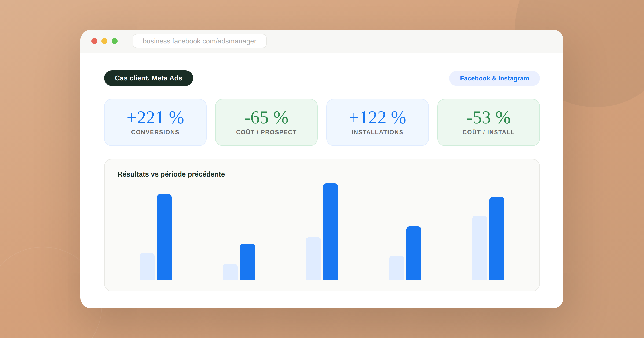Click the fourth group's dark blue bar
This screenshot has height=338, width=644.
click(414, 253)
